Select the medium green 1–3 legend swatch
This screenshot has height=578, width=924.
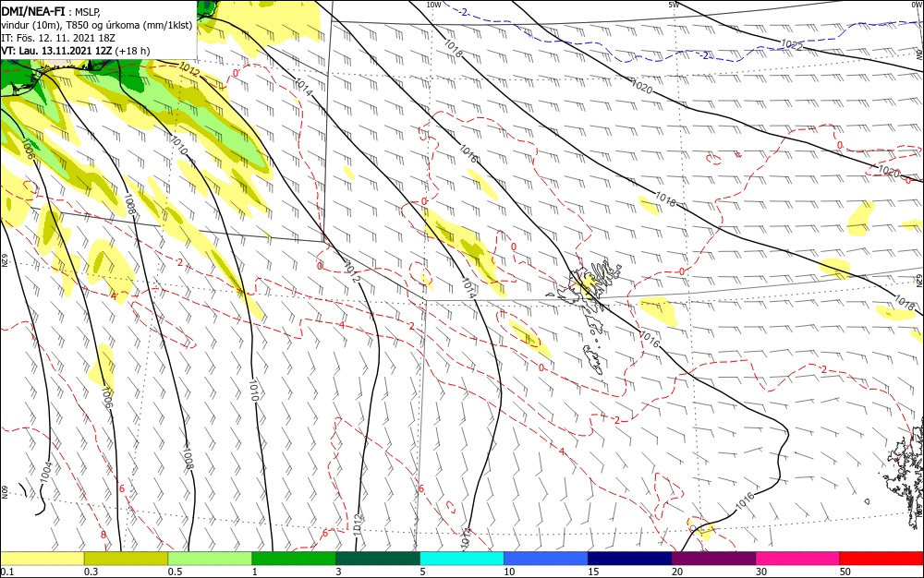(x=294, y=559)
